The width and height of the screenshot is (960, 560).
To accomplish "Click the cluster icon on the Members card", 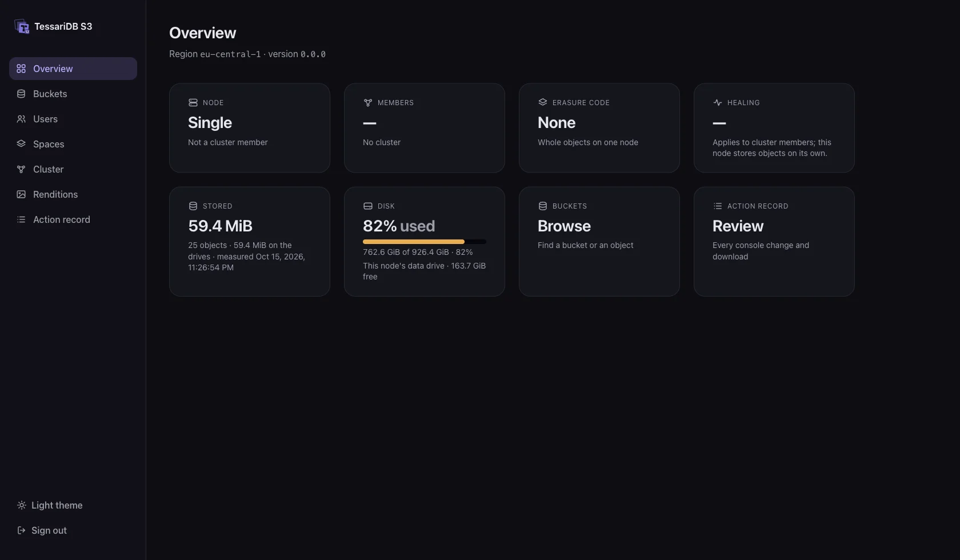I will 368,103.
